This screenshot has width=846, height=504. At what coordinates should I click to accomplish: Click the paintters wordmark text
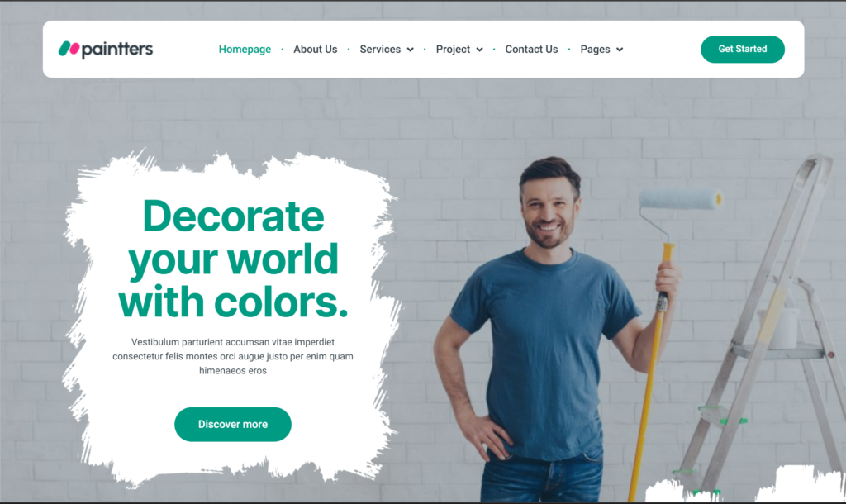(x=117, y=50)
